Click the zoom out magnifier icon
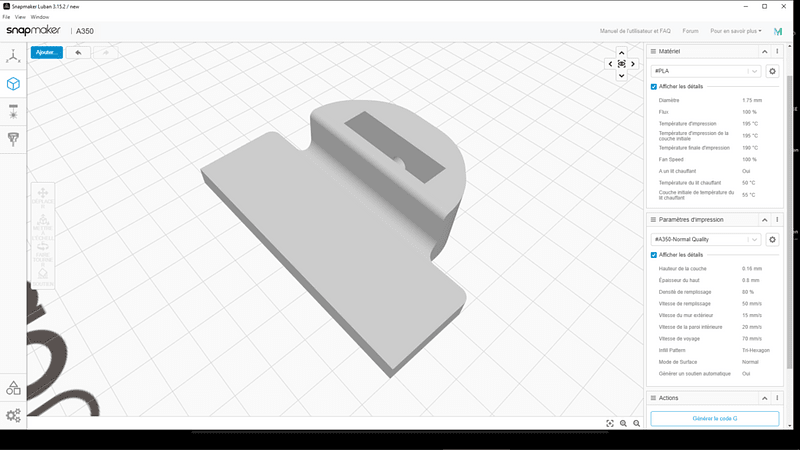 pyautogui.click(x=636, y=423)
